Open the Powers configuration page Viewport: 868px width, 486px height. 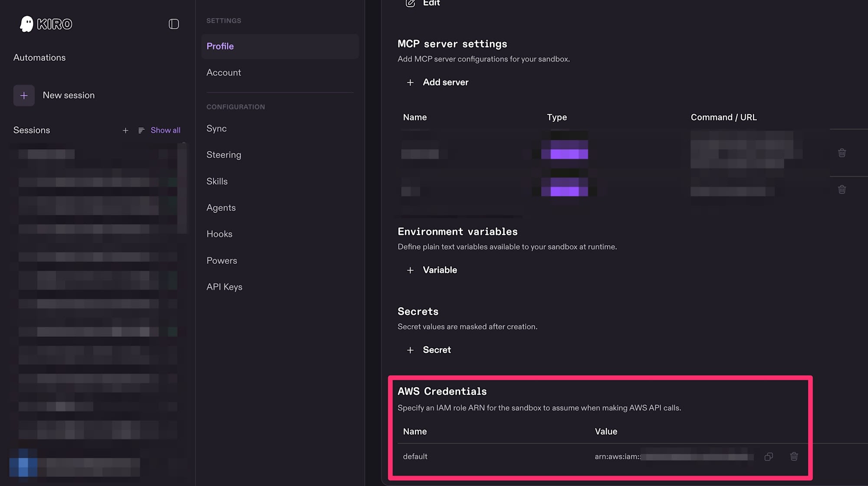tap(222, 260)
